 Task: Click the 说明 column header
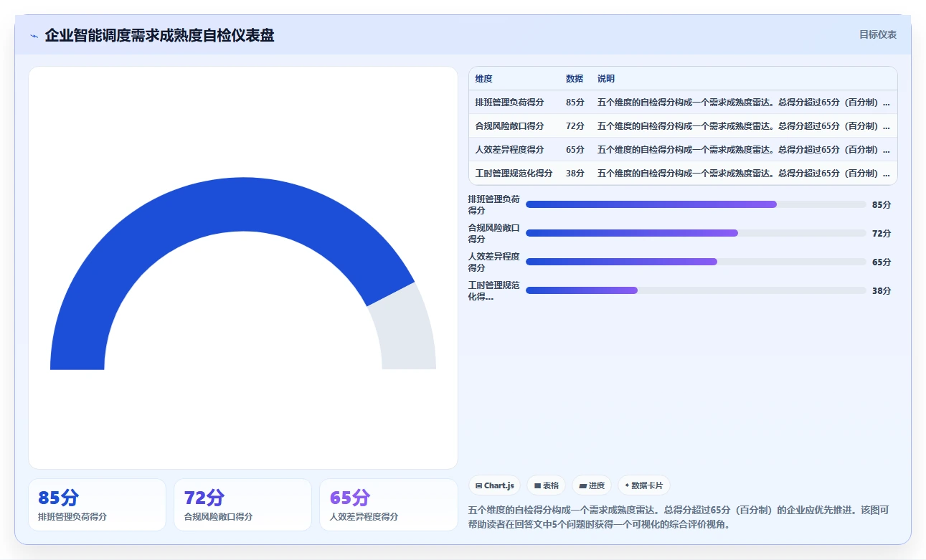tap(606, 79)
